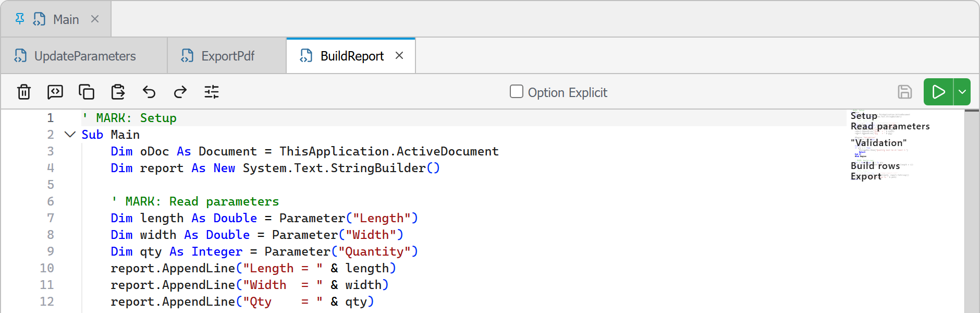Click the "Quantity" parameter string
The image size is (980, 313).
coord(374,251)
